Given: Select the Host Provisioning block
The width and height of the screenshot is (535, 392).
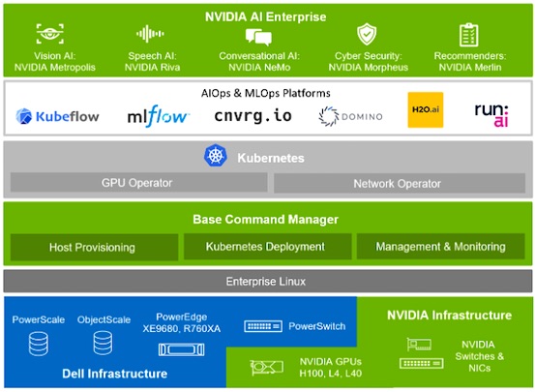Looking at the screenshot, I should coord(94,247).
